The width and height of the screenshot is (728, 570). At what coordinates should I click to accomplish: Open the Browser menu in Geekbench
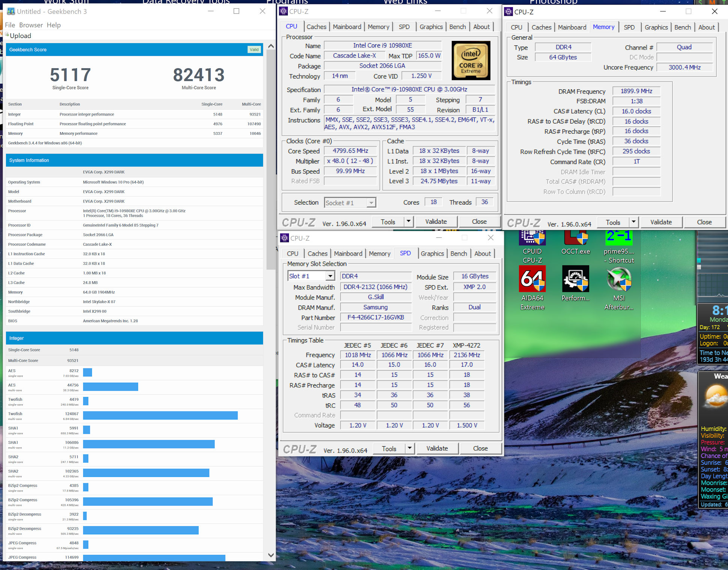[x=31, y=25]
